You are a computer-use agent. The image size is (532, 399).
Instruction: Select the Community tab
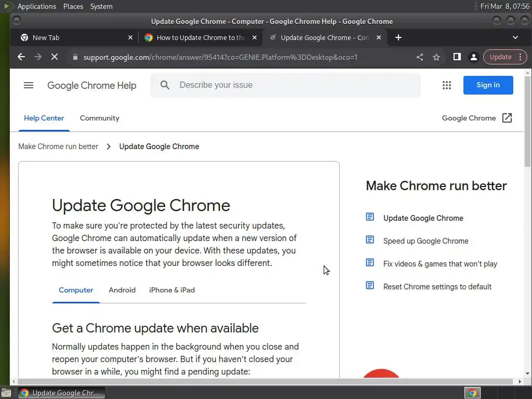tap(99, 118)
